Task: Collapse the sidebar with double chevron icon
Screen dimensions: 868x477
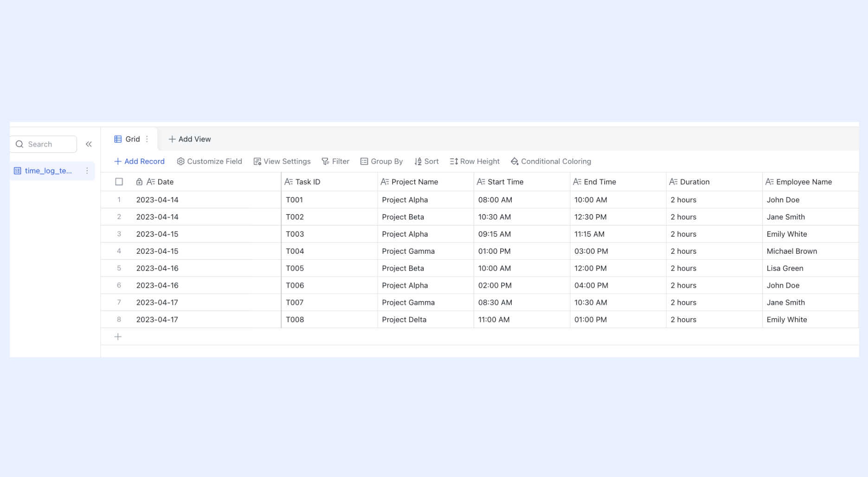Action: click(89, 144)
